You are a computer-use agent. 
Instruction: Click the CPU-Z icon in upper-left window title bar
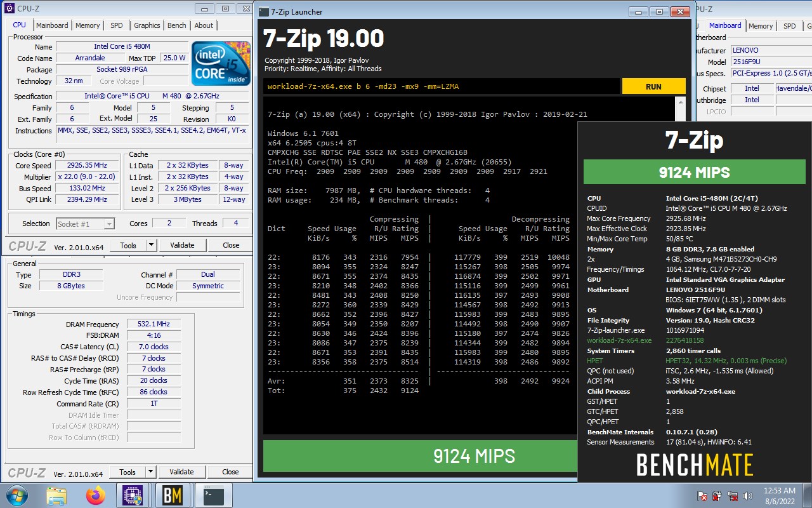(10, 9)
